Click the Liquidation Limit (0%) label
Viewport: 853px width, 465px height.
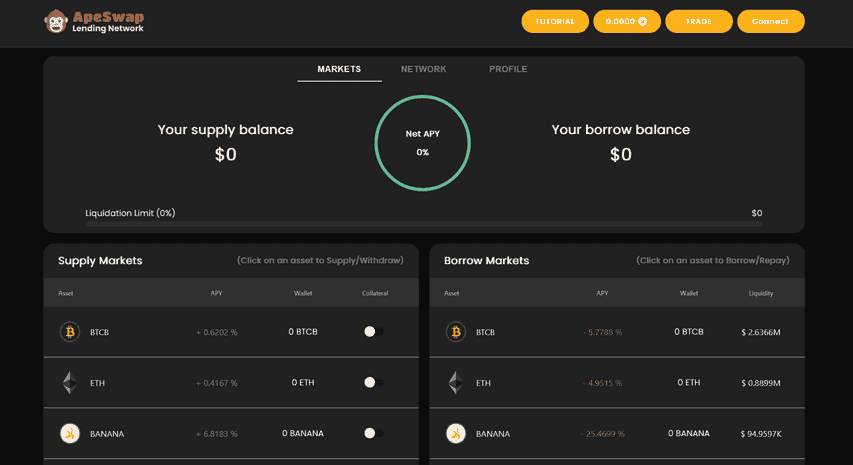[x=130, y=213]
